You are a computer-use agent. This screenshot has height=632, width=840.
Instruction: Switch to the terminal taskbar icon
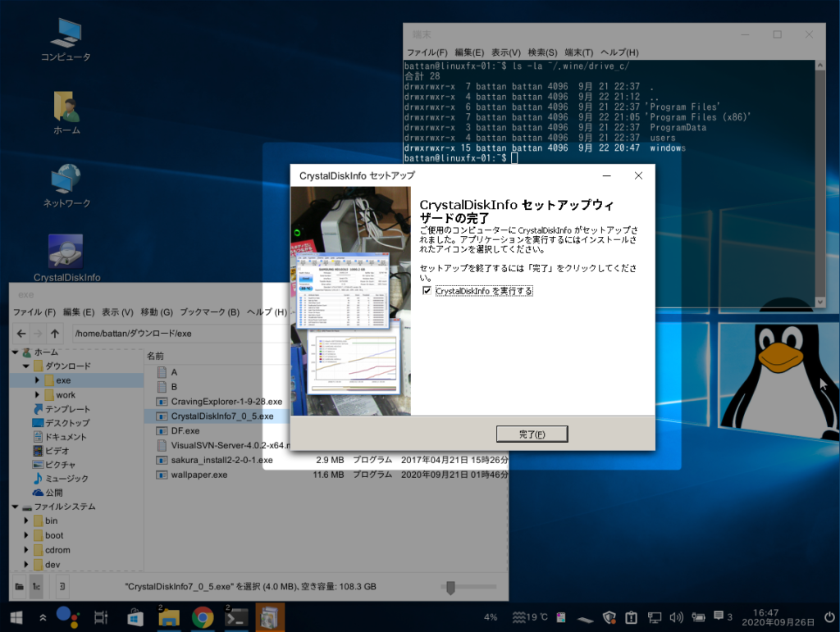[x=236, y=617]
